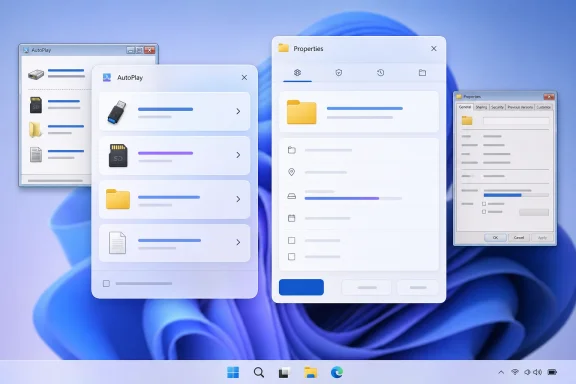Open Search from the taskbar

[259, 372]
